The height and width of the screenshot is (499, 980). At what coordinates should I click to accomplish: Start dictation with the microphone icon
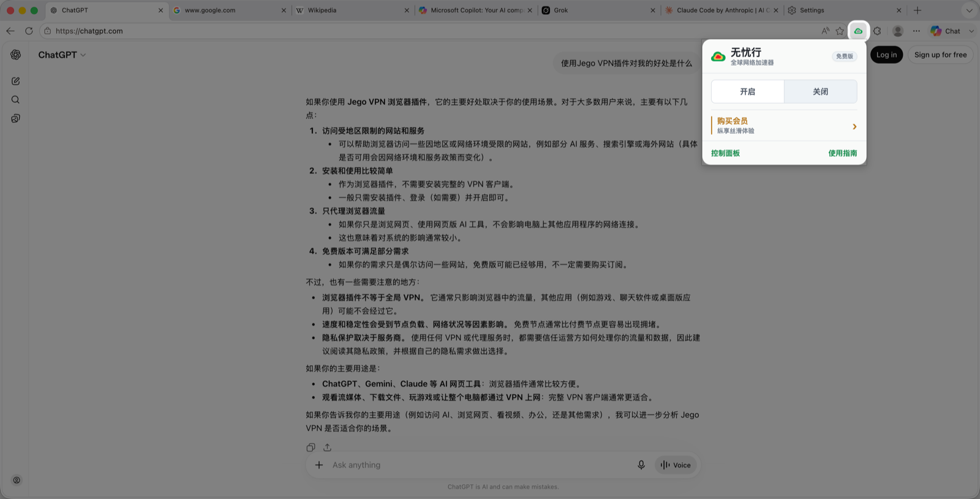(641, 465)
